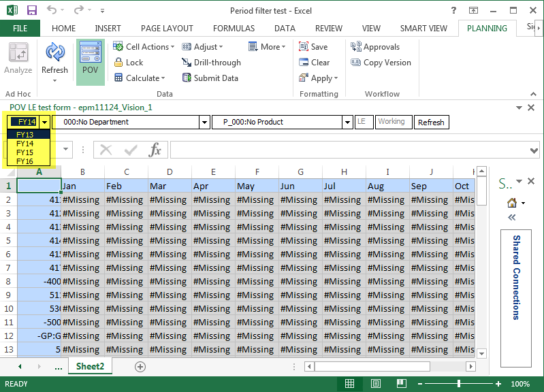The width and height of the screenshot is (544, 392).
Task: Click the Refresh button in POV bar
Action: click(x=431, y=122)
